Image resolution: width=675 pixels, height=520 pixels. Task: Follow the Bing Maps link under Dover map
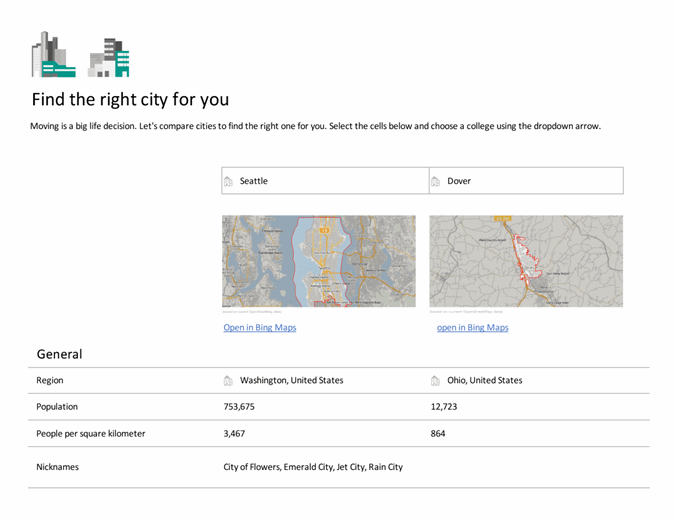[472, 327]
